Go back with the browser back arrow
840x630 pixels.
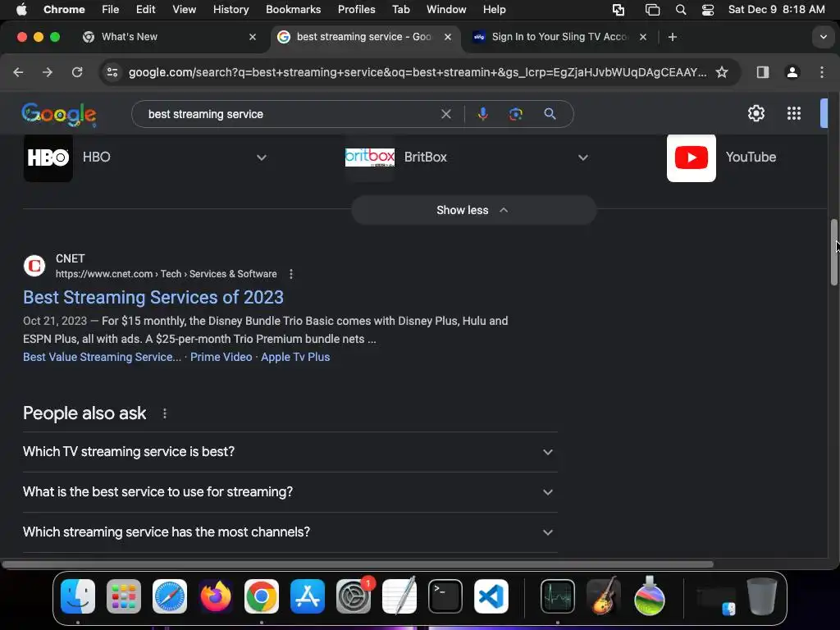18,72
